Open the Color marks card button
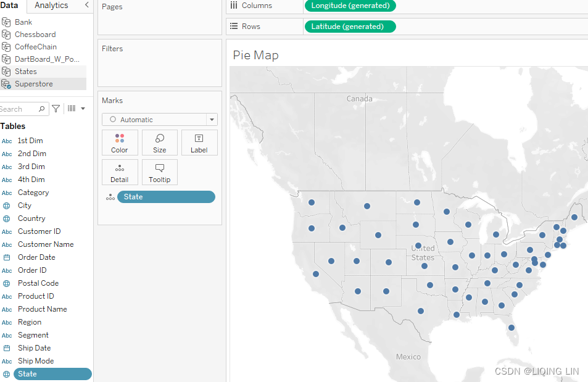588x382 pixels. click(120, 143)
